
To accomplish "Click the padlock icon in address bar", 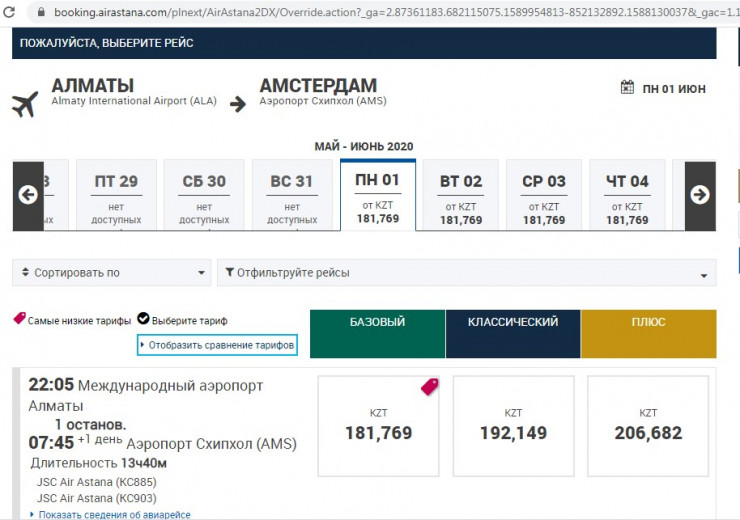I will point(40,13).
